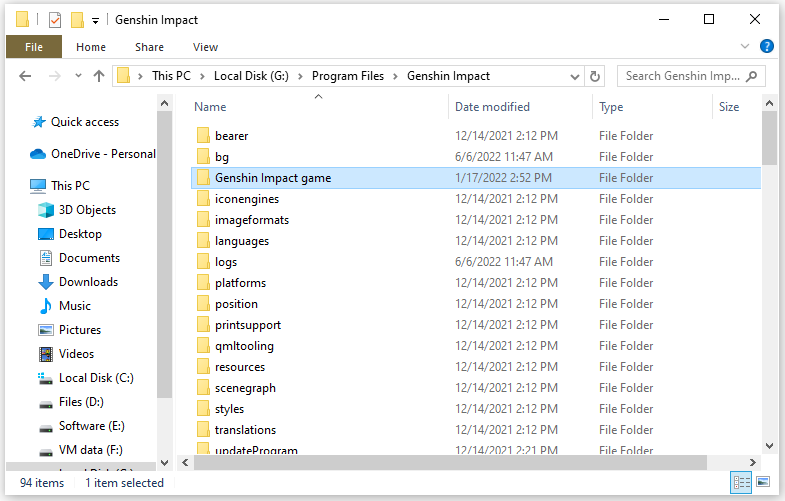Go up one folder level
The image size is (785, 501).
(99, 76)
